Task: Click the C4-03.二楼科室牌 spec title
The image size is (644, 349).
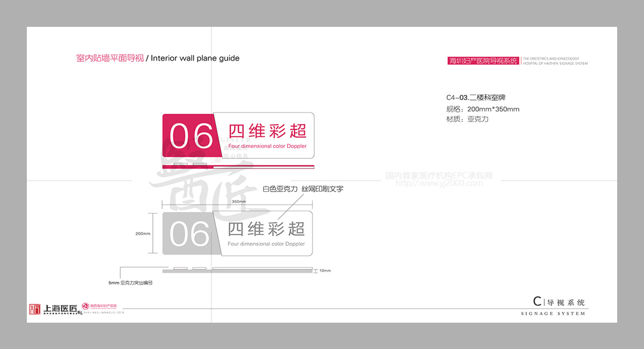Action: click(475, 98)
